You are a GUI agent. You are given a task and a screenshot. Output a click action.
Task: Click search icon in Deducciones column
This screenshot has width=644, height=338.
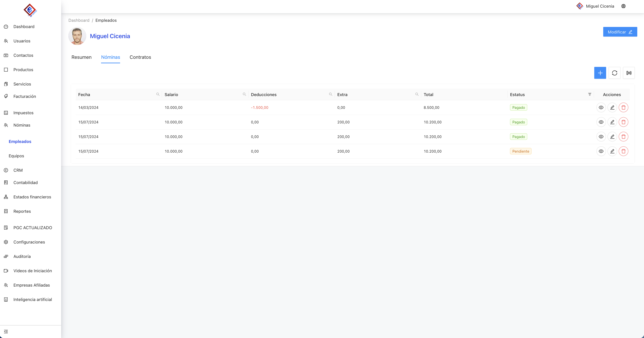tap(331, 94)
